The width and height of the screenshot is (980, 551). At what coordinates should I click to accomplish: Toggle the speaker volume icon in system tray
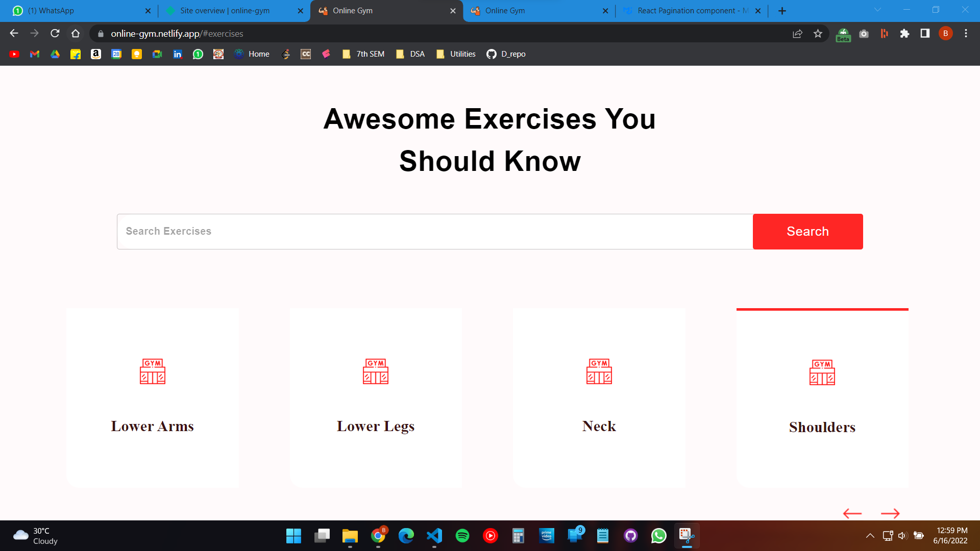coord(902,536)
